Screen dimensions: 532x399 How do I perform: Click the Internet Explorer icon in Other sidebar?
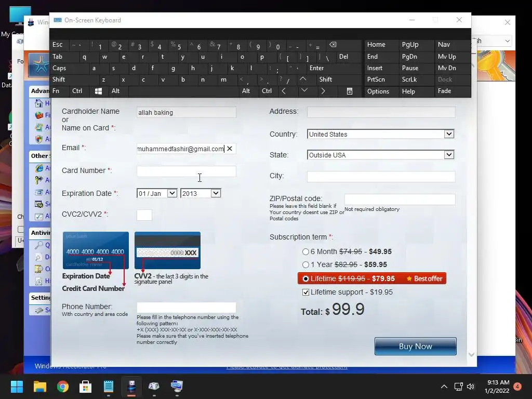pos(39,168)
